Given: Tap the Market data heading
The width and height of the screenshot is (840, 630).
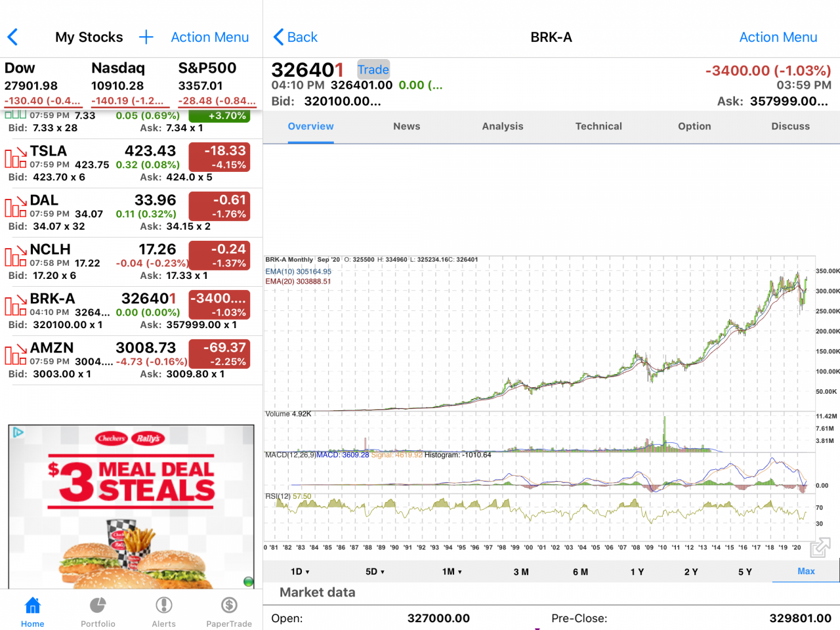Looking at the screenshot, I should (318, 592).
